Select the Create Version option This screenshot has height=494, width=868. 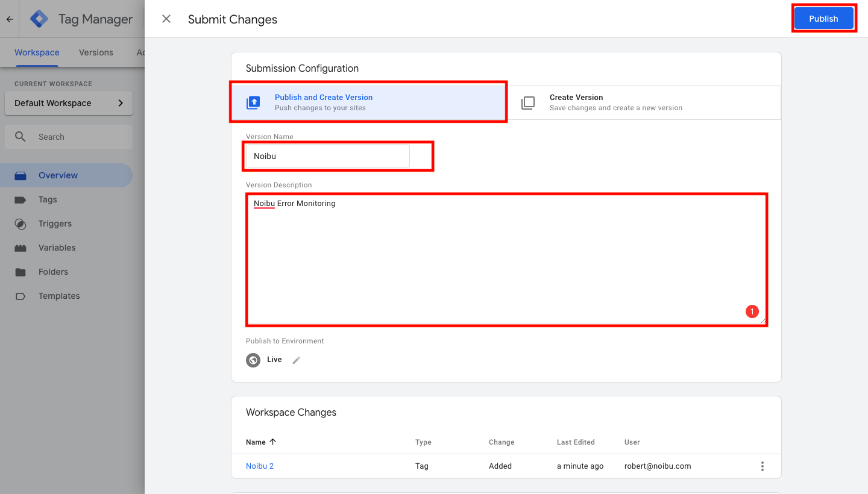pos(643,102)
